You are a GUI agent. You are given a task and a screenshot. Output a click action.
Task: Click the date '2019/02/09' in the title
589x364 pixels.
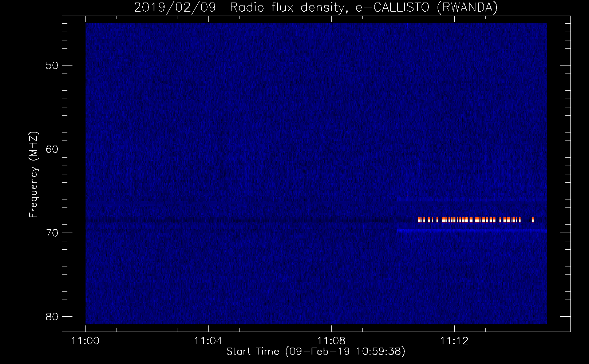click(175, 7)
